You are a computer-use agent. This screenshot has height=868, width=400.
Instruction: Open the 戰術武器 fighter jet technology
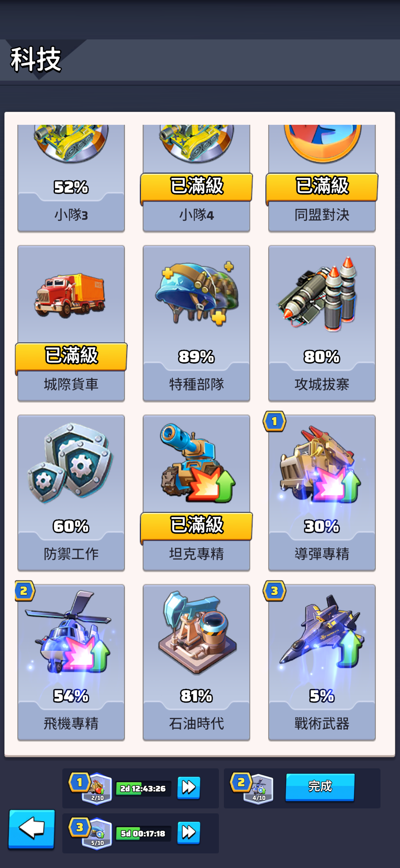322,662
